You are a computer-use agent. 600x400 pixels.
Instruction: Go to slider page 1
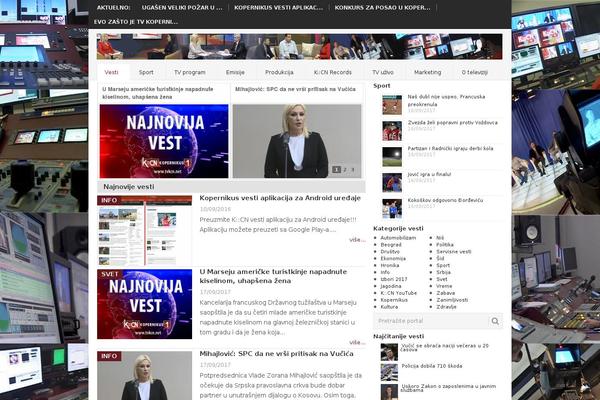pos(336,169)
